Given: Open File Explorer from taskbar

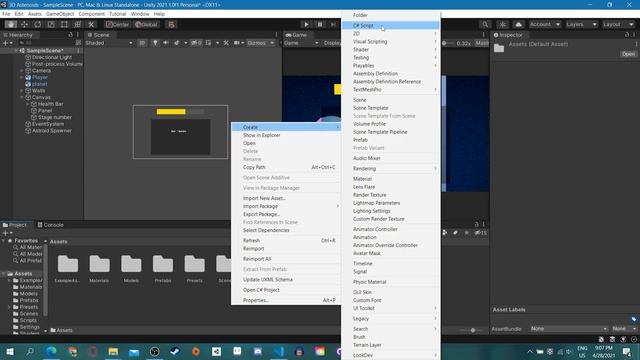Looking at the screenshot, I should [x=113, y=351].
